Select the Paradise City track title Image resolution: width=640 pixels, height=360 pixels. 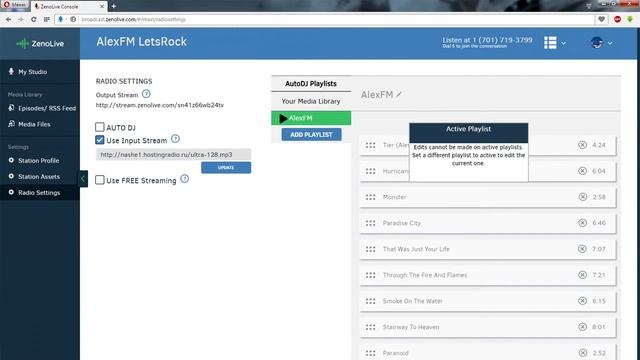point(402,223)
